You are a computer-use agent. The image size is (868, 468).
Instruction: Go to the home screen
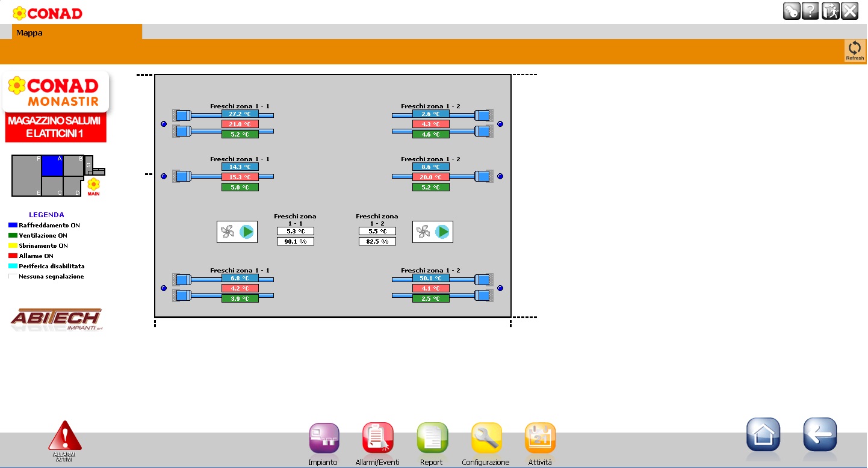click(763, 434)
